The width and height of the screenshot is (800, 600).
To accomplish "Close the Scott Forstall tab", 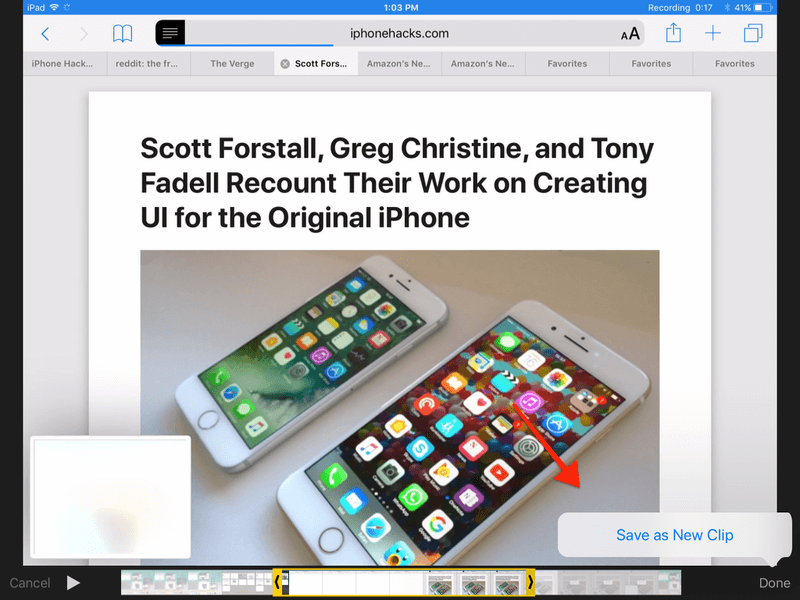I will pos(285,64).
